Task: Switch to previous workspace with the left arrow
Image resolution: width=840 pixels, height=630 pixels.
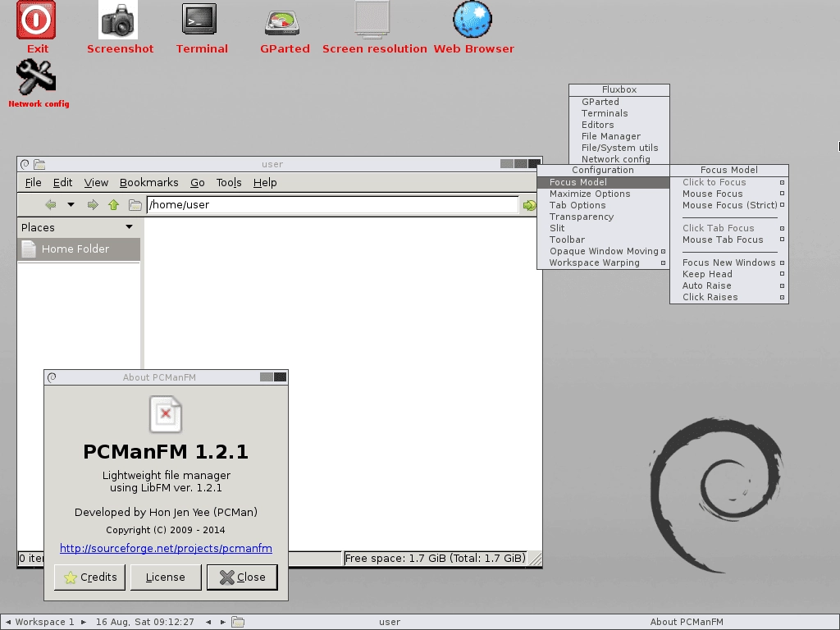Action: 8,622
